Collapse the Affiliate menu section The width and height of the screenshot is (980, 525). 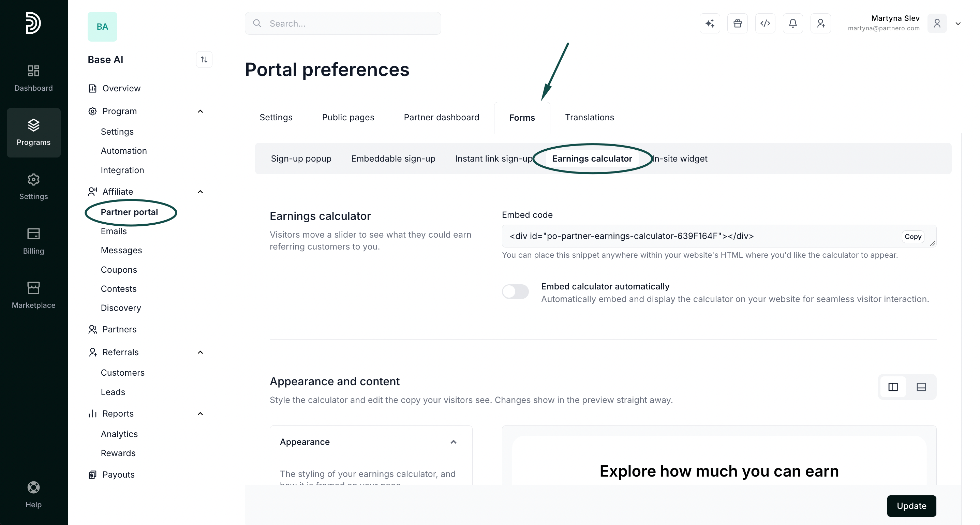(x=200, y=192)
